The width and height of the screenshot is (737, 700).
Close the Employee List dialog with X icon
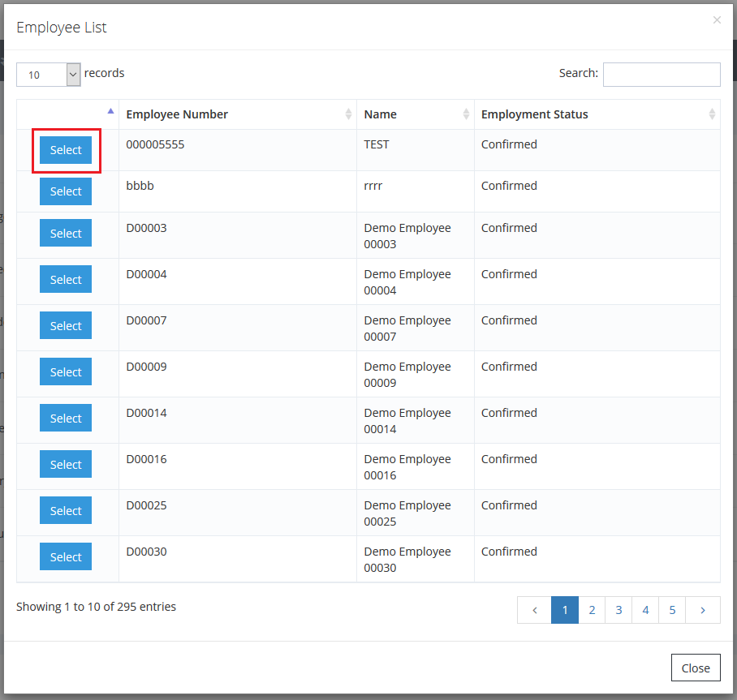pos(716,20)
